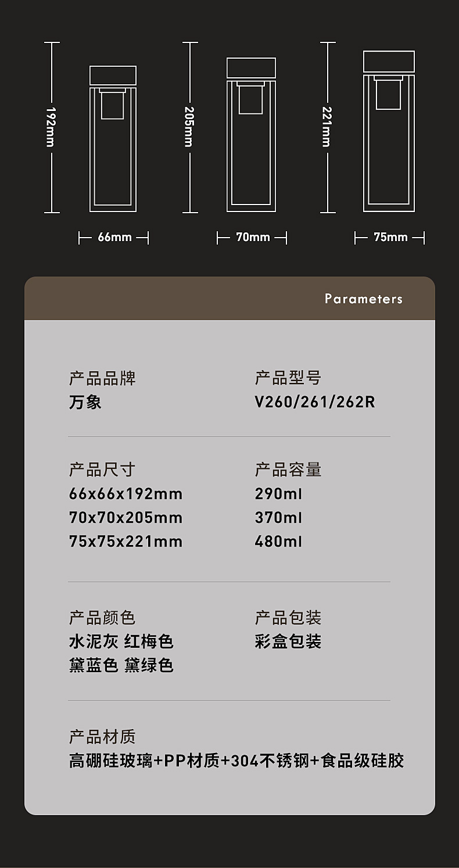Screen dimensions: 459x868
Task: Click the 205mm vertical height label
Action: [189, 127]
